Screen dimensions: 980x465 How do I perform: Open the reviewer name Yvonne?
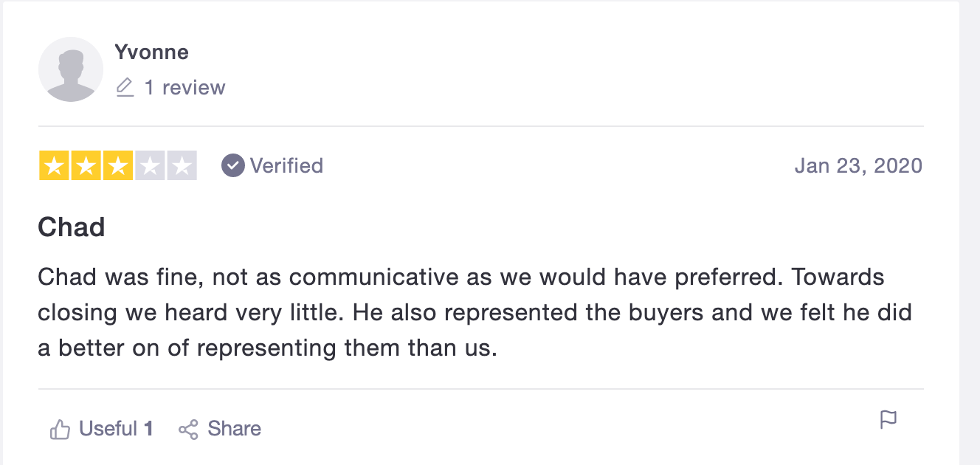[x=151, y=52]
